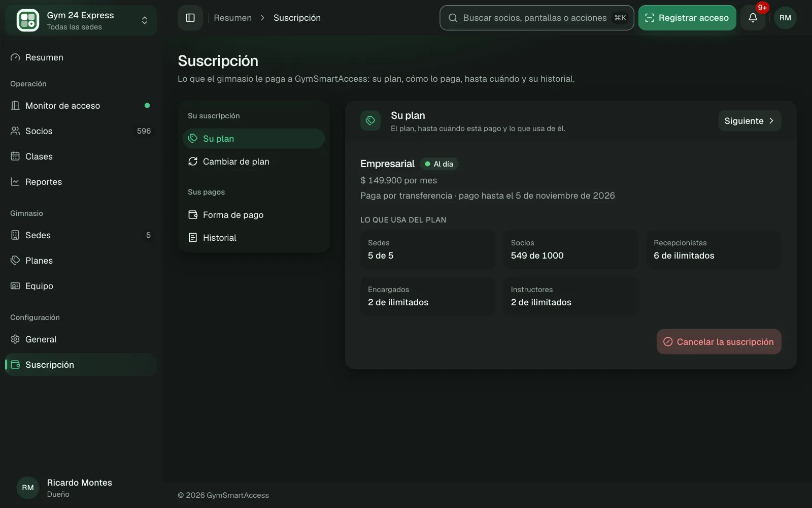This screenshot has height=508, width=812.
Task: Click the Suscripción breadcrumb
Action: click(297, 18)
